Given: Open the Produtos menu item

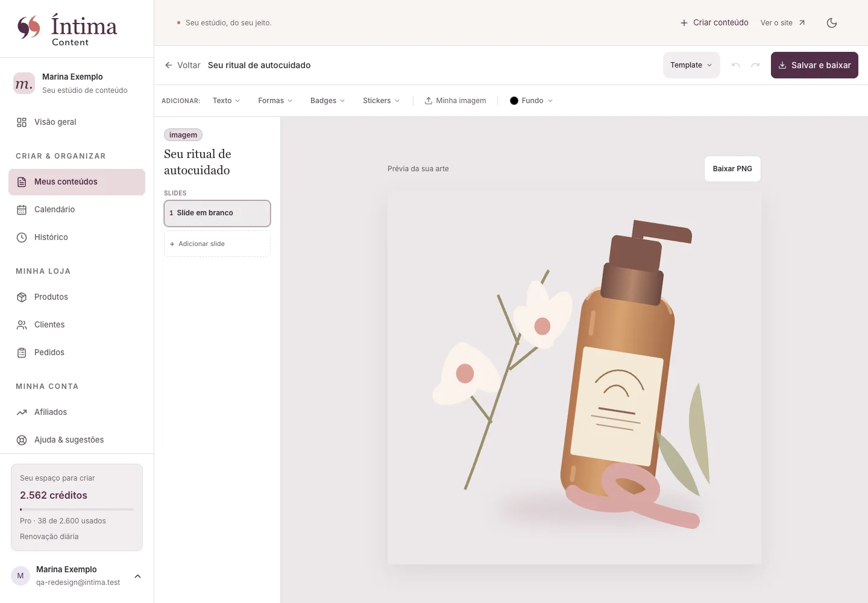Looking at the screenshot, I should click(77, 297).
